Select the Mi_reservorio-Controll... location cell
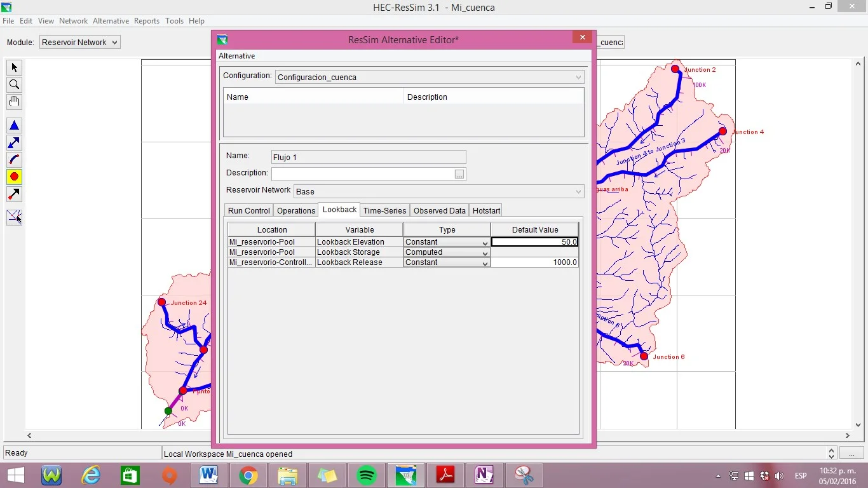This screenshot has width=868, height=488. pos(271,262)
